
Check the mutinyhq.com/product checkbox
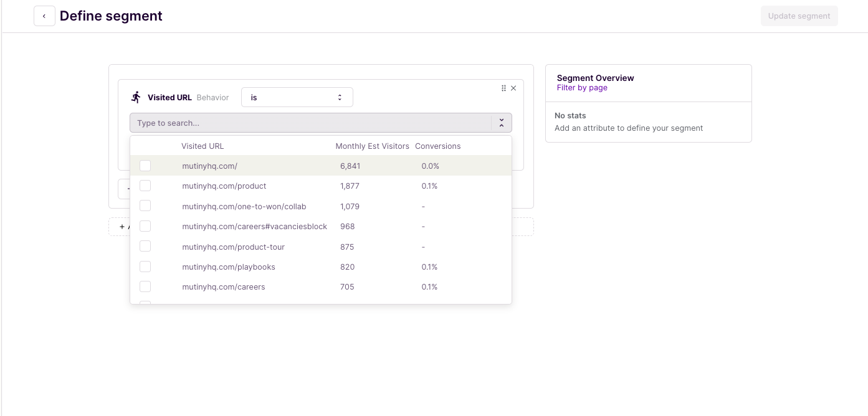(145, 186)
